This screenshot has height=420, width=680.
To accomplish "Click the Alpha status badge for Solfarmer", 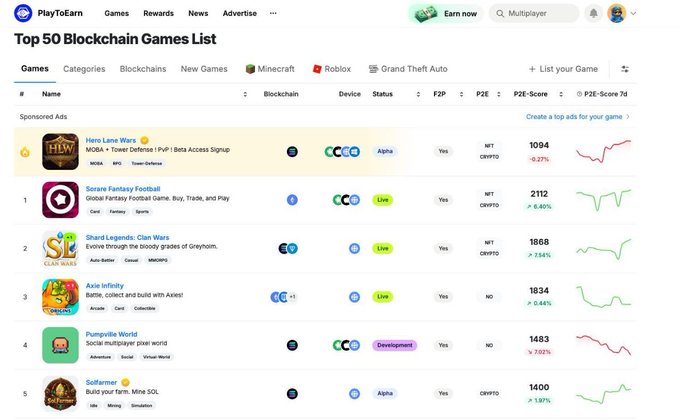I will coord(384,394).
